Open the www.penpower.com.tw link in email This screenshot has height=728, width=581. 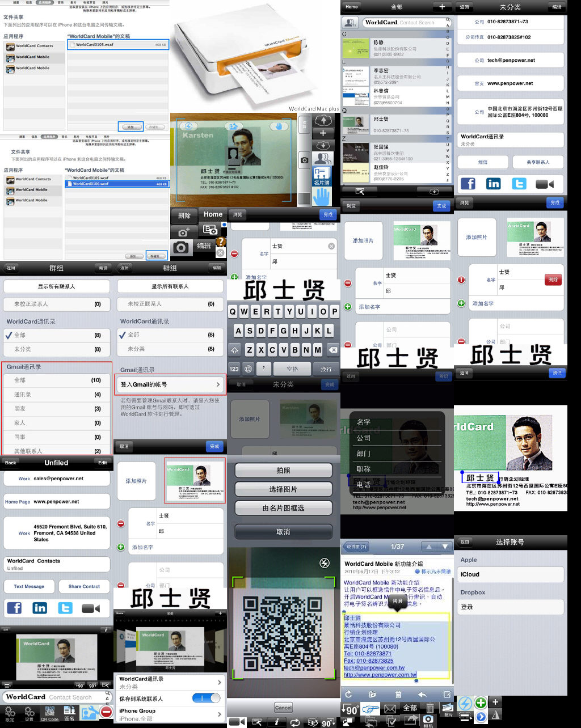(x=380, y=675)
